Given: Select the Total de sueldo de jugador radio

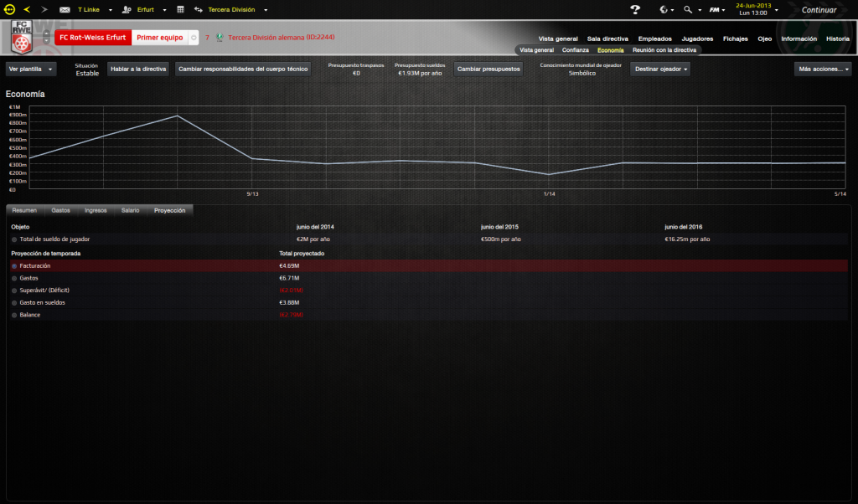Looking at the screenshot, I should [14, 239].
